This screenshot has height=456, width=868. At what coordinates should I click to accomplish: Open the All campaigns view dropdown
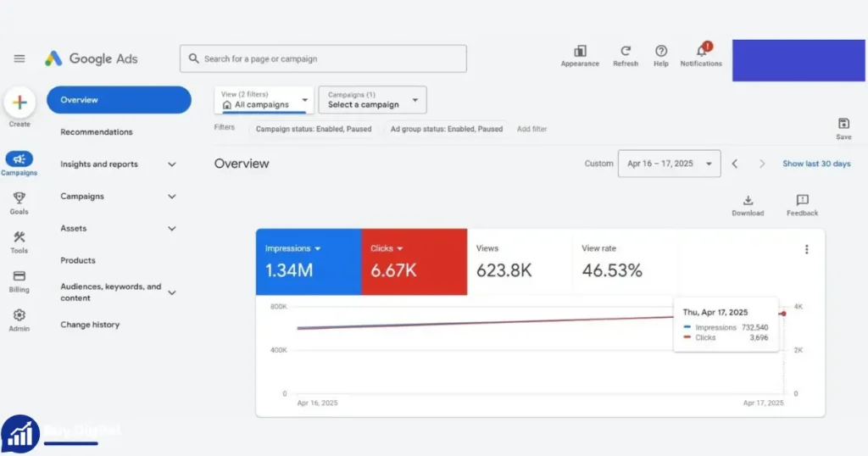point(264,100)
